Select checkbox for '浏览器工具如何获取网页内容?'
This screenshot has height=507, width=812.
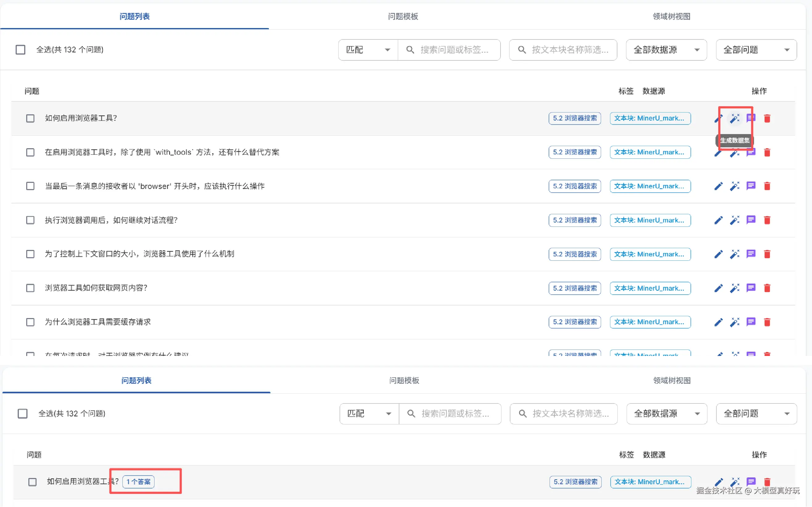(x=30, y=288)
